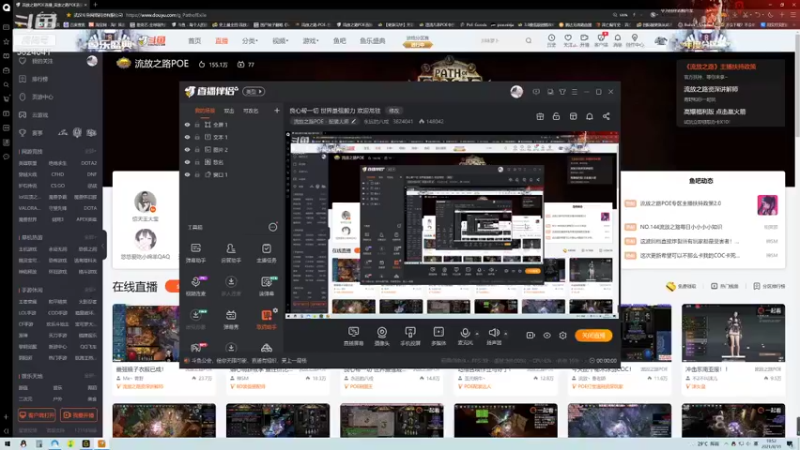The height and width of the screenshot is (450, 800).
Task: Click the 修改 title edit button
Action: 394,111
